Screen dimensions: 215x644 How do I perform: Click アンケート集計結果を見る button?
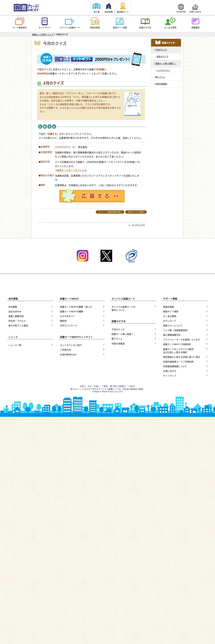click(x=110, y=212)
